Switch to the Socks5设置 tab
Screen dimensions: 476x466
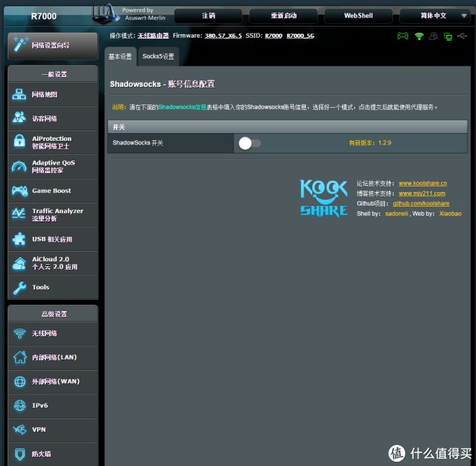(158, 57)
